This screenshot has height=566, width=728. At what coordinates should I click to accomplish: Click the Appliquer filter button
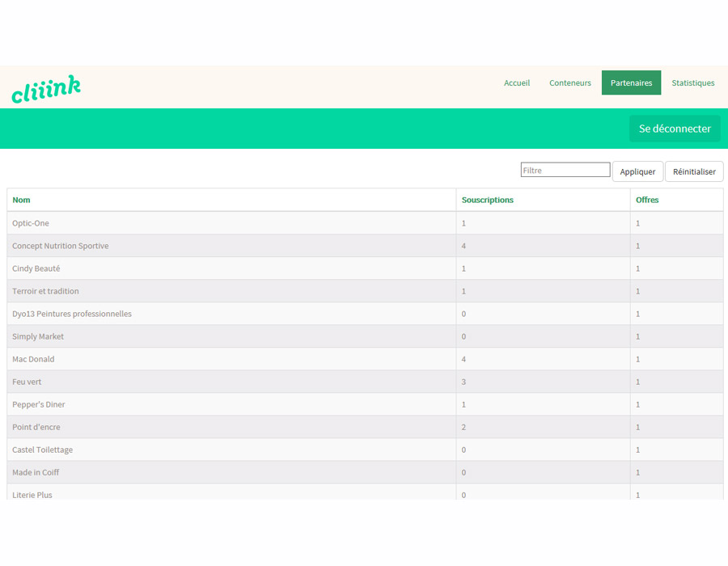coord(637,171)
